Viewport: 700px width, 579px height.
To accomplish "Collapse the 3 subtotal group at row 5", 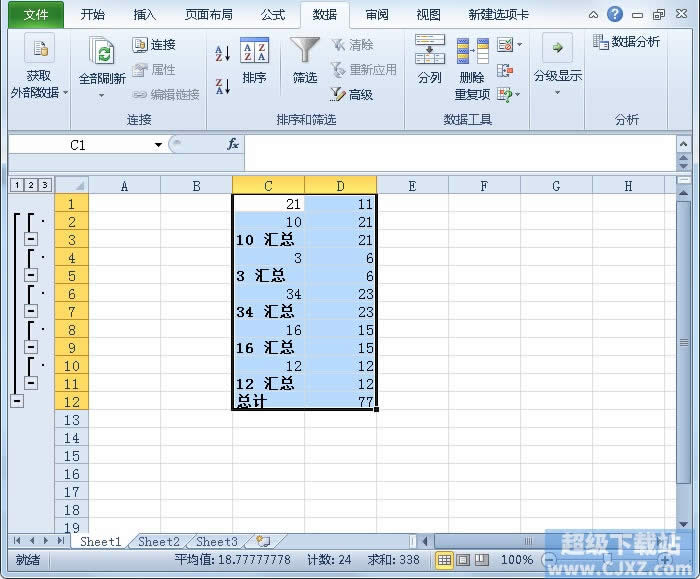I will click(30, 275).
